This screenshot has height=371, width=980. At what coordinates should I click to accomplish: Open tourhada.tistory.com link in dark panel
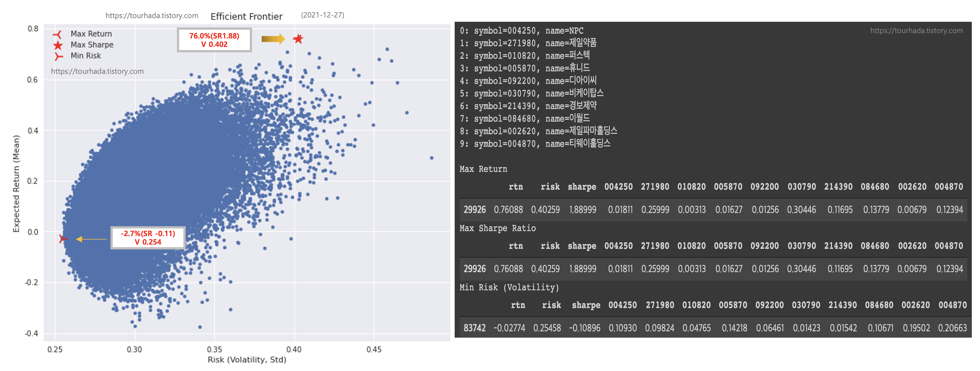(x=916, y=31)
